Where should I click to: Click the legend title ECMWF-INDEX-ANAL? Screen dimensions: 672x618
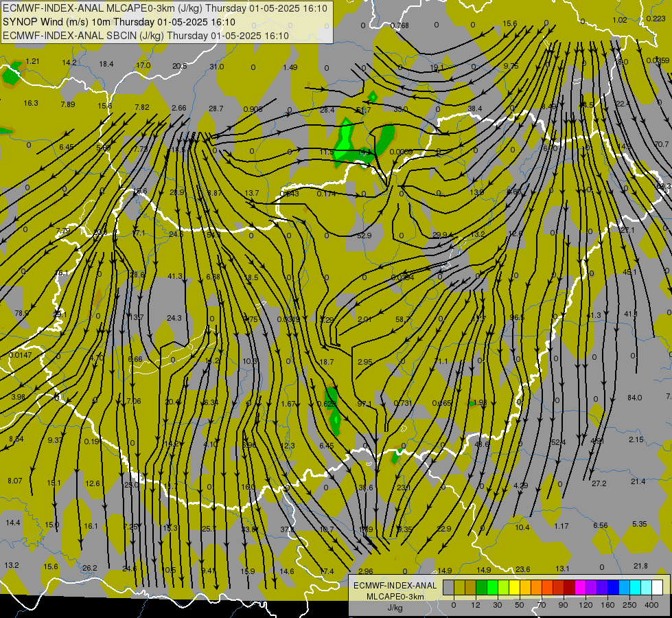[x=395, y=586]
